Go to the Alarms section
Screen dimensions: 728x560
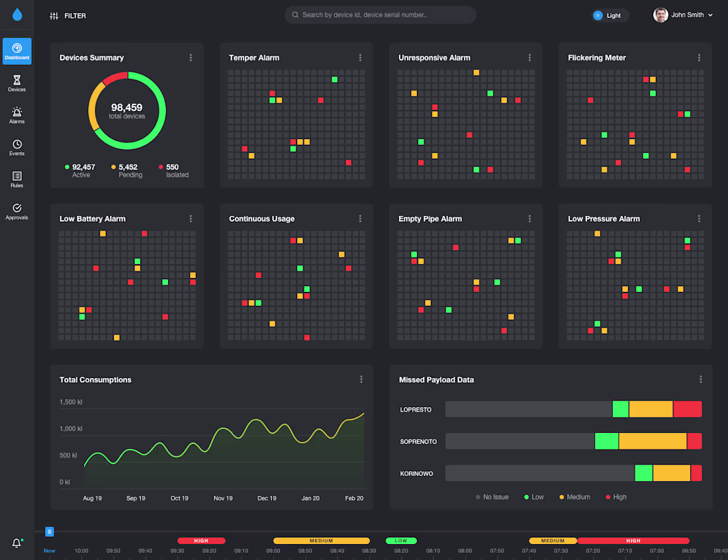coord(17,115)
